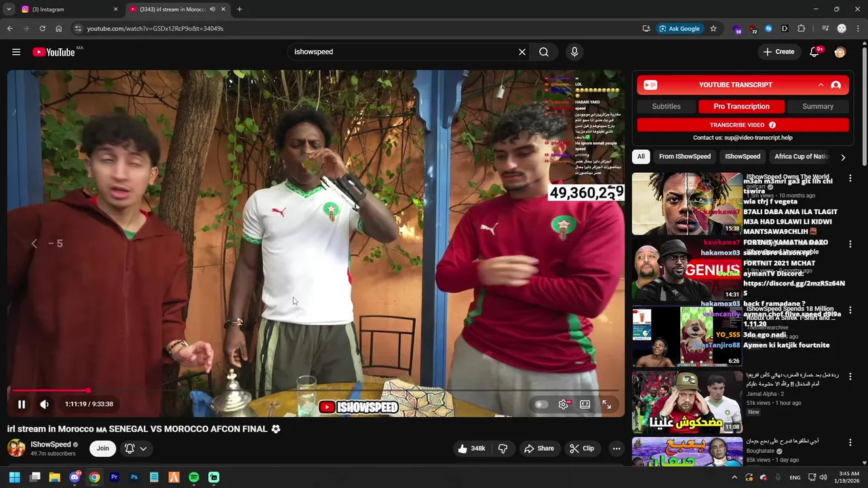Create a Clip of the video
This screenshot has width=868, height=488.
point(581,448)
